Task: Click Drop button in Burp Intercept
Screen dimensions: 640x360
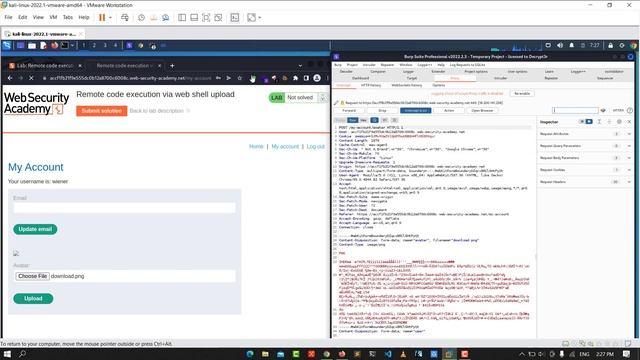Action: [382, 111]
